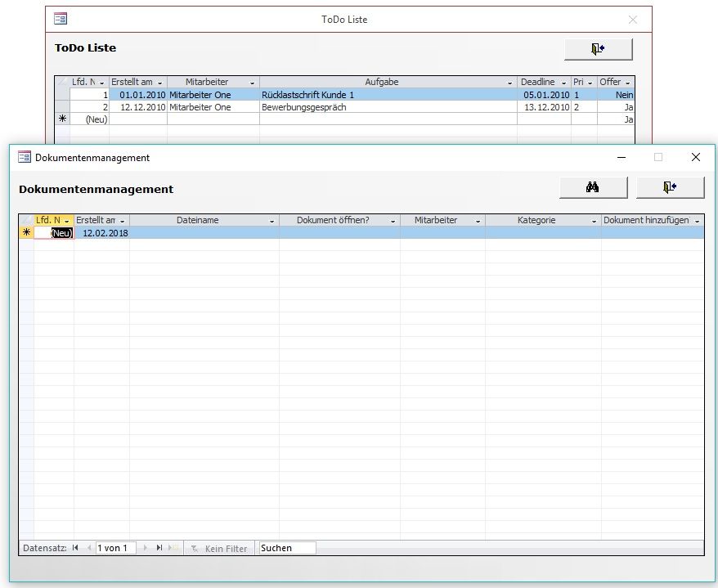Viewport: 718px width, 588px height.
Task: Open the 'Dokument hinzufügen' column dropdown
Action: (698, 221)
